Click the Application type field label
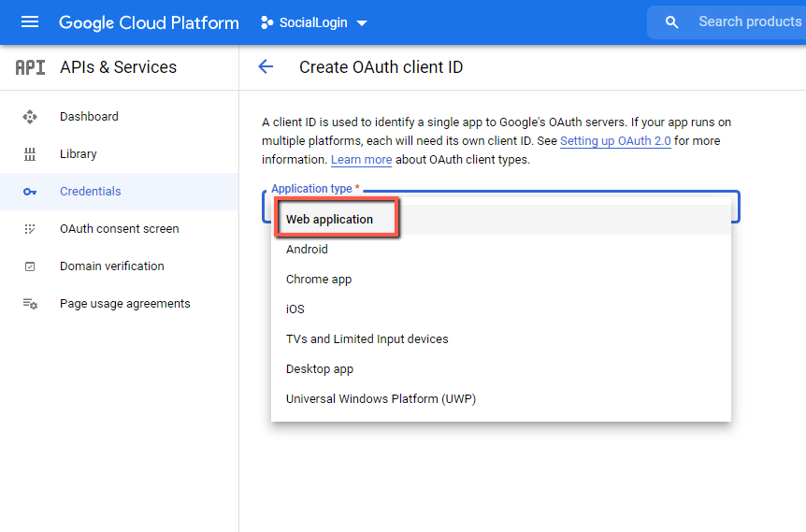 click(315, 189)
